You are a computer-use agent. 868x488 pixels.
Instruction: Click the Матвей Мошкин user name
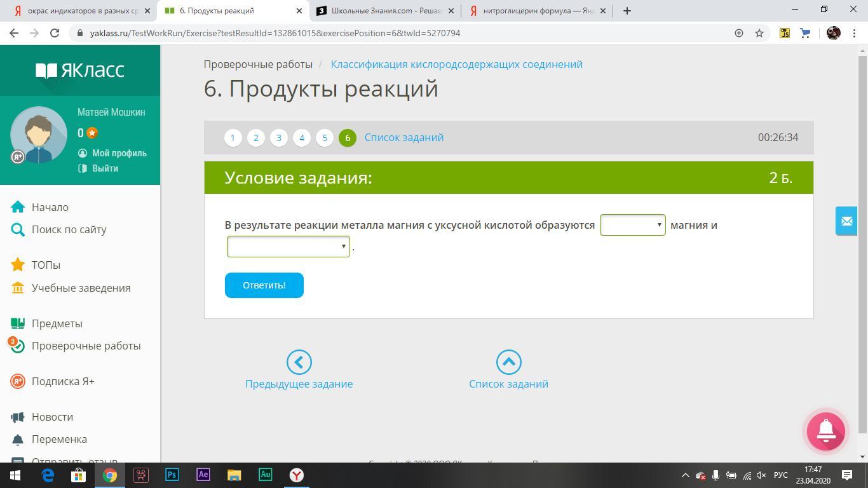tap(111, 112)
